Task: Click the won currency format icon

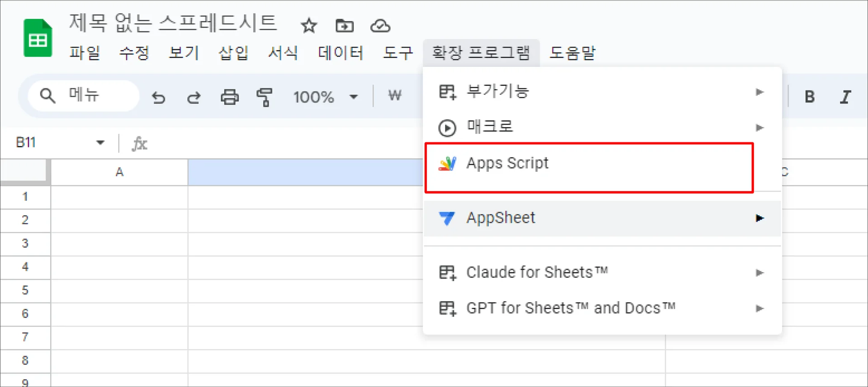Action: 395,95
